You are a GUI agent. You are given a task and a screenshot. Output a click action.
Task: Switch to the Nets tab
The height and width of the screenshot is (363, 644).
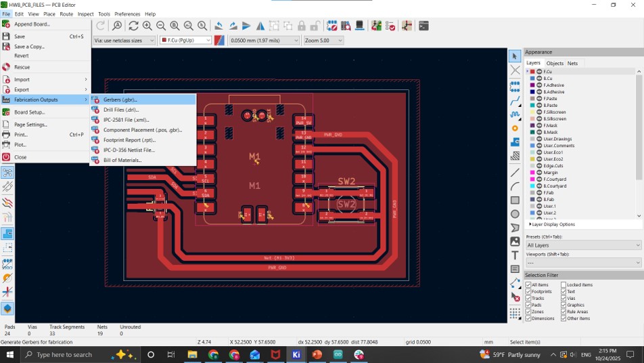[x=572, y=63]
